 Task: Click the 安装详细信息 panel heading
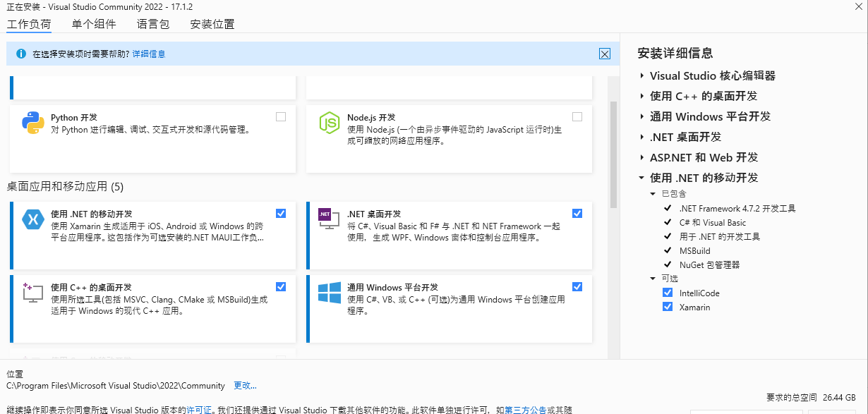(x=675, y=53)
